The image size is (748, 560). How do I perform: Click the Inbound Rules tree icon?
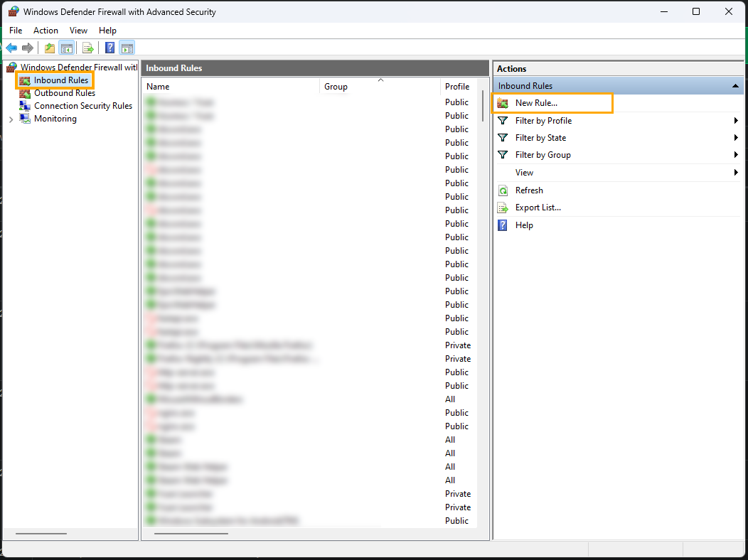click(x=25, y=80)
